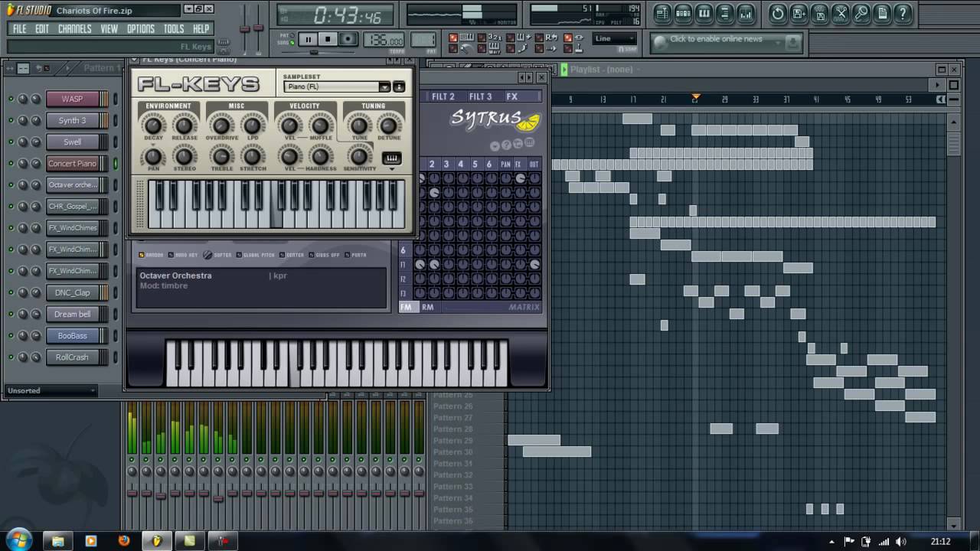Screen dimensions: 980x551
Task: Click the DNC_Clap channel button
Action: 72,293
